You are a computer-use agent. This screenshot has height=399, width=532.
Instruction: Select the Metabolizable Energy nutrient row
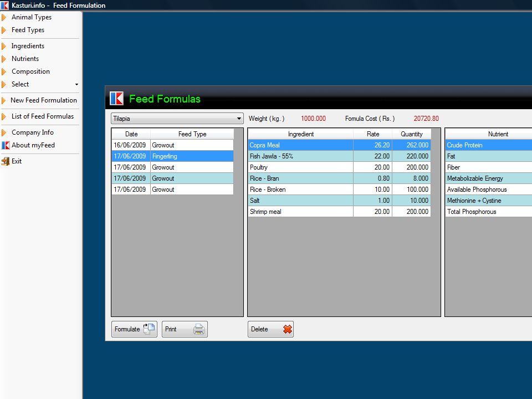(x=489, y=178)
